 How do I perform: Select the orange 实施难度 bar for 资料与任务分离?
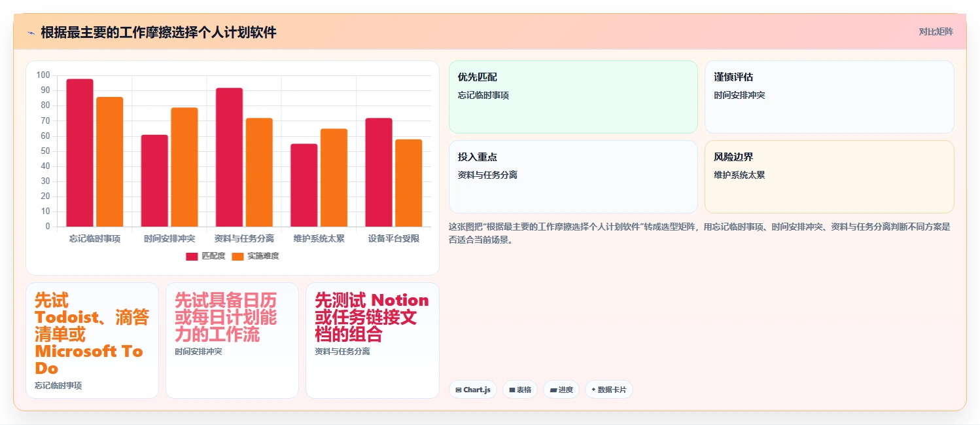tap(259, 172)
